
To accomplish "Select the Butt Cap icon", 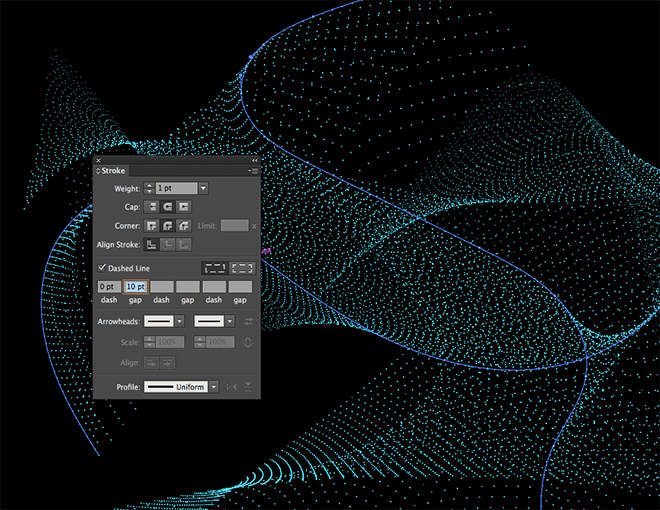I will 152,206.
